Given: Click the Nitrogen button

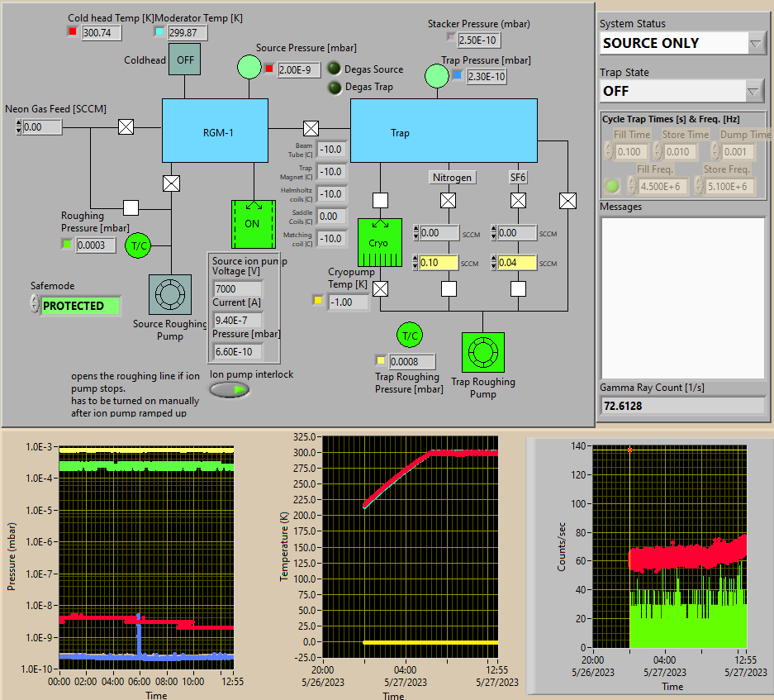Looking at the screenshot, I should 453,177.
